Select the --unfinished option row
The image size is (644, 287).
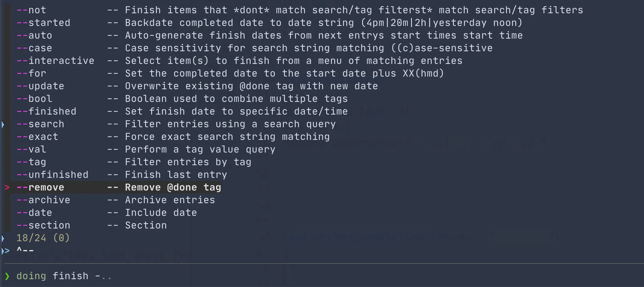[53, 175]
